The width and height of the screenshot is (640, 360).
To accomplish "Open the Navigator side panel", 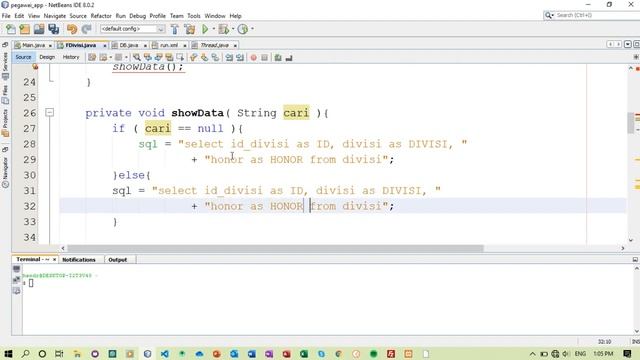I will [x=5, y=173].
